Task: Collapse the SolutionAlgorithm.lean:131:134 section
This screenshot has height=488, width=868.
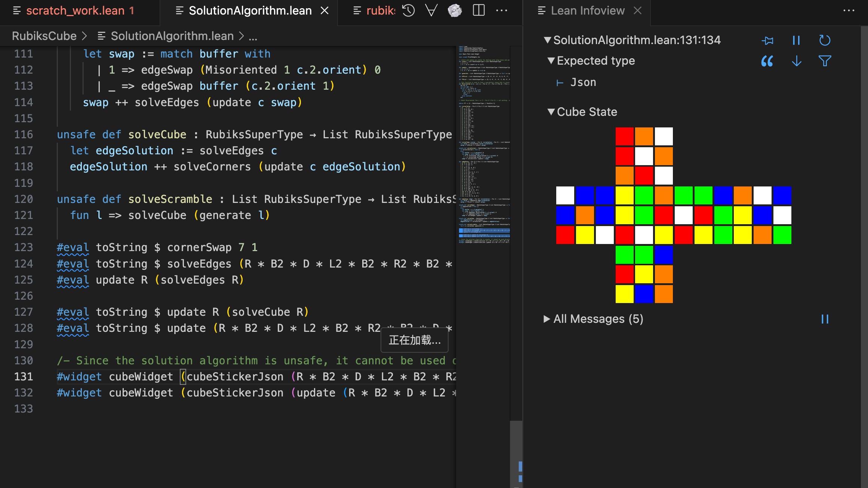Action: [548, 40]
